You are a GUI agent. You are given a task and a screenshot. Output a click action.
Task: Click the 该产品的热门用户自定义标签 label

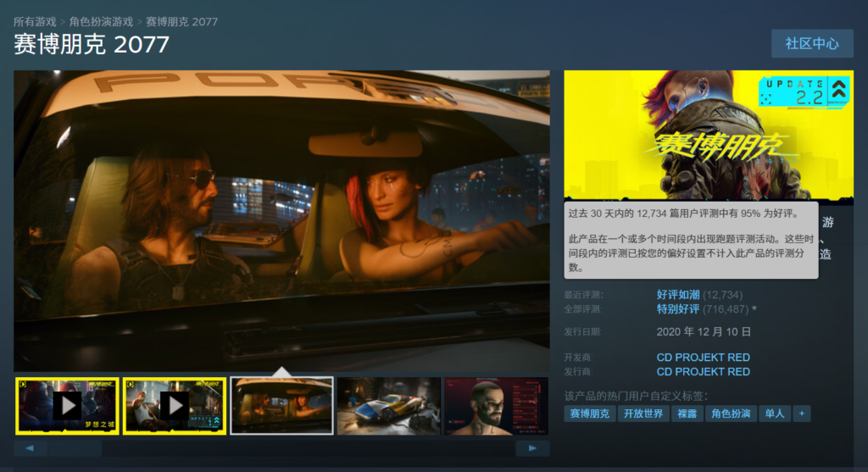click(636, 396)
